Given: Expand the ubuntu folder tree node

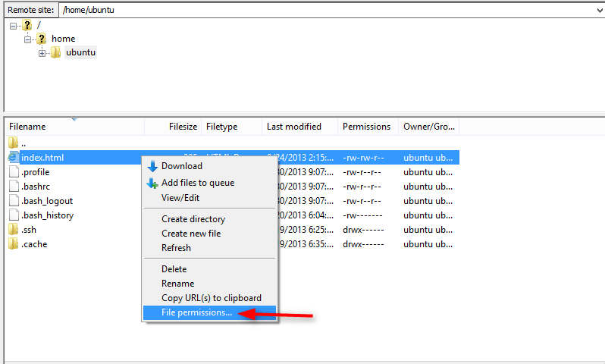Looking at the screenshot, I should point(42,53).
